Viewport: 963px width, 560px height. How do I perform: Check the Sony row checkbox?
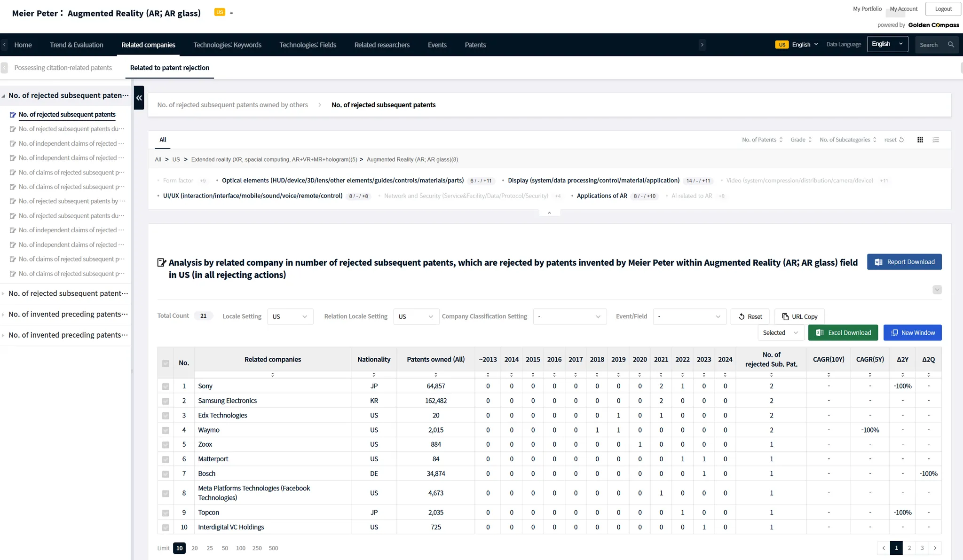(166, 386)
